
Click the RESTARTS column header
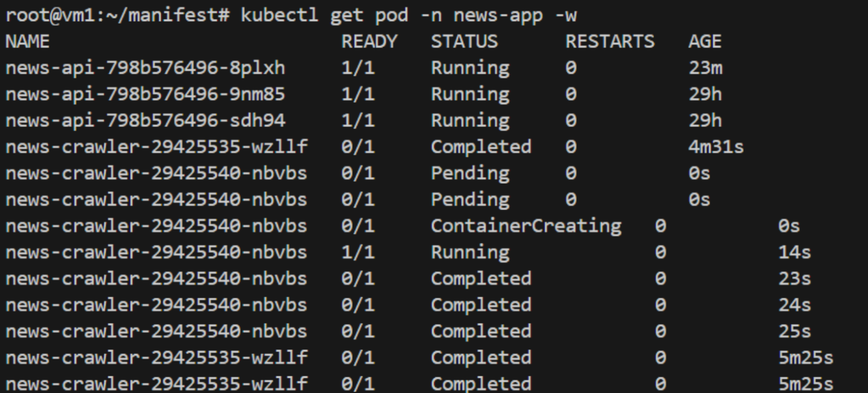610,42
